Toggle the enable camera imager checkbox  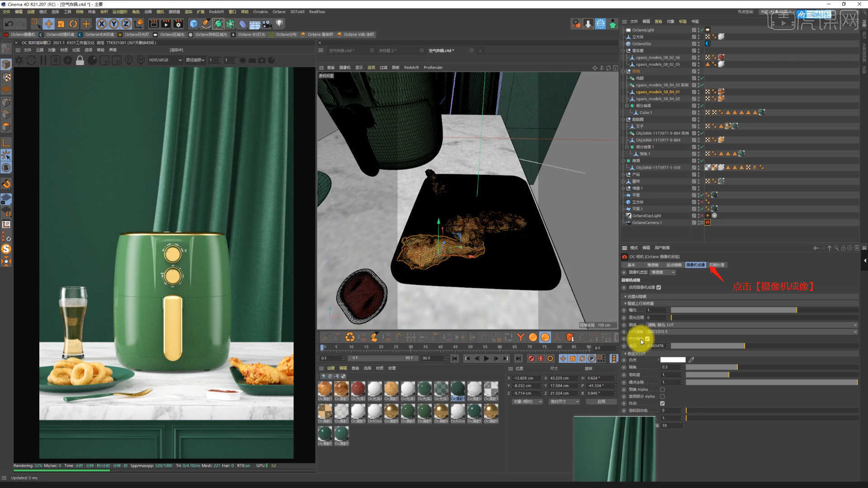point(659,287)
